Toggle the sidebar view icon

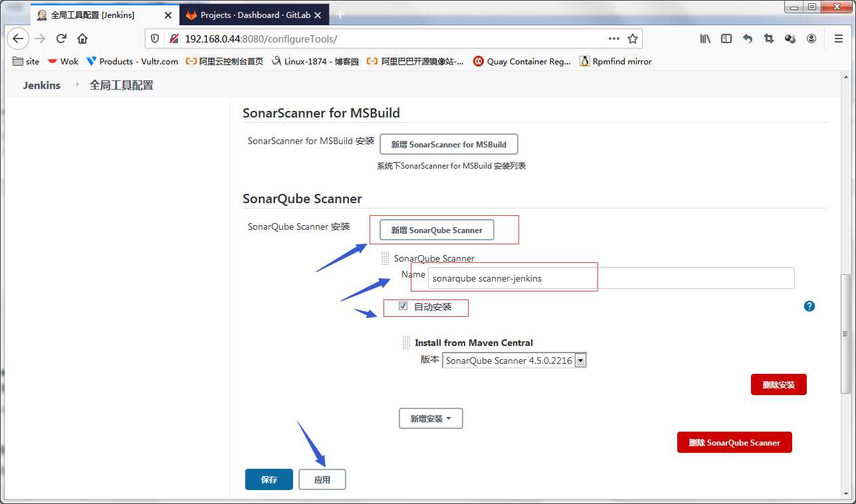(x=726, y=39)
